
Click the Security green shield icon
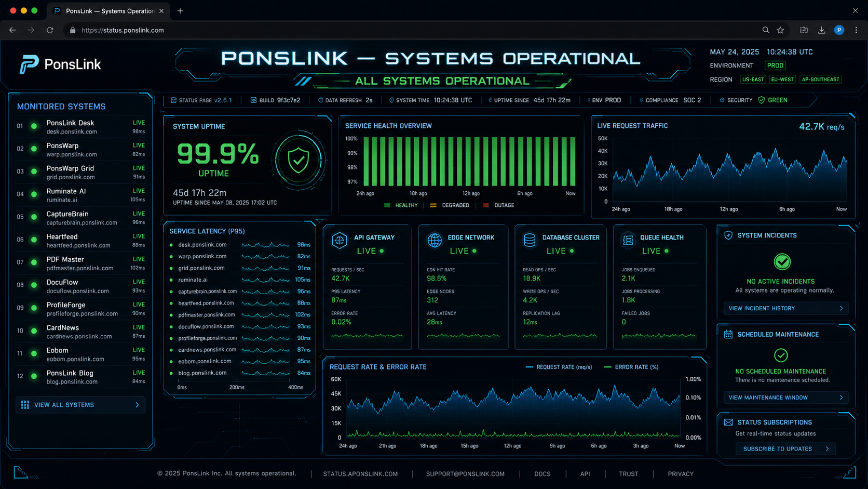[x=762, y=100]
